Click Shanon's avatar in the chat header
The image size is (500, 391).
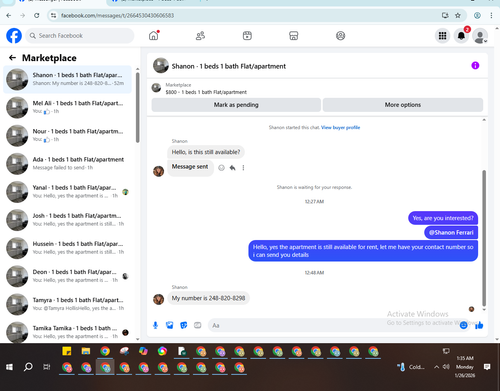point(161,66)
